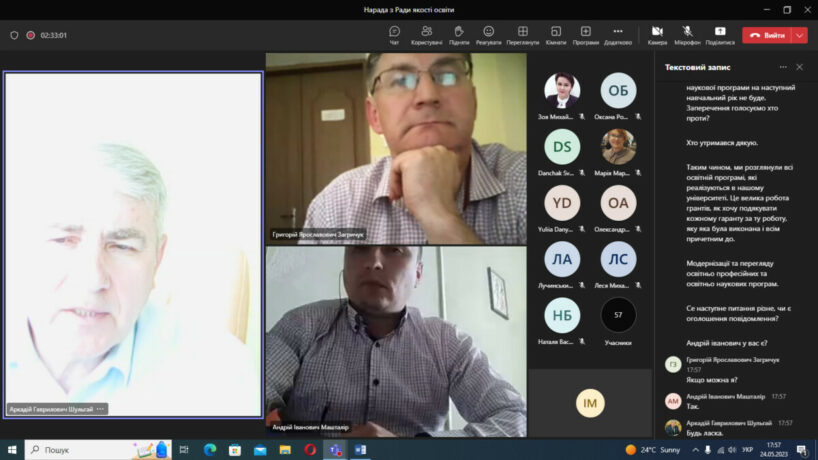Open the Реагувати reactions menu

(488, 35)
